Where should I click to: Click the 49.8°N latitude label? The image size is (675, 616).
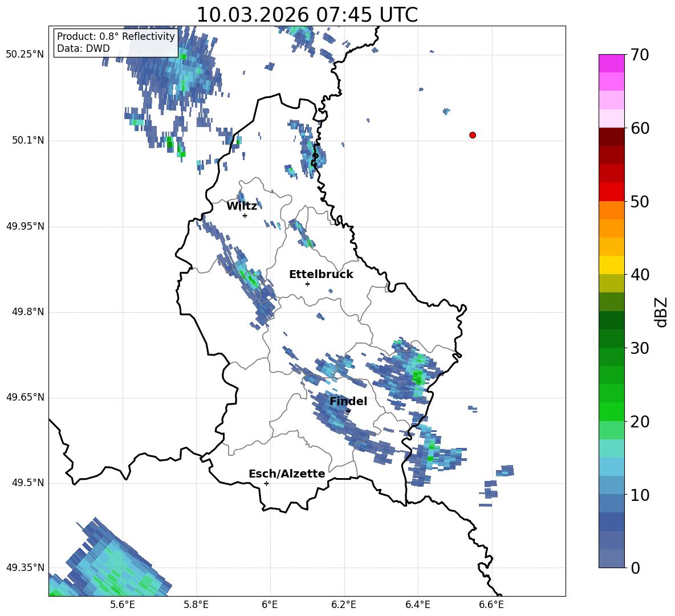(28, 312)
